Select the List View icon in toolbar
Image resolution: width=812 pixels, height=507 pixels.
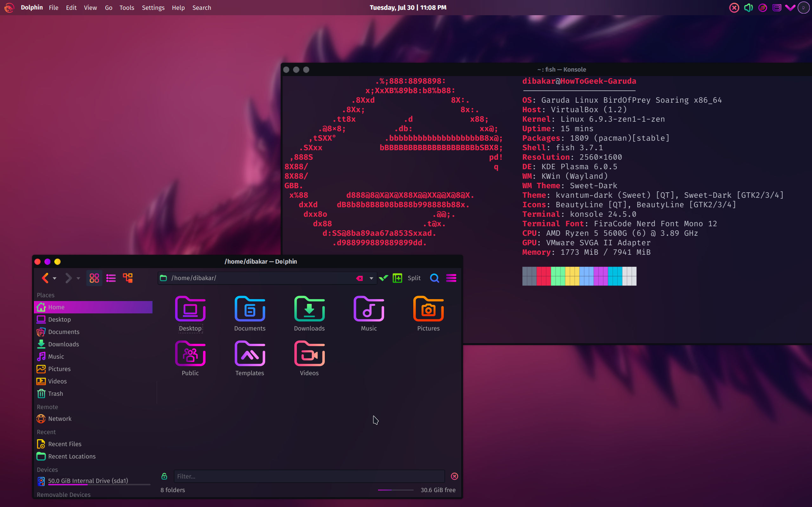(111, 278)
